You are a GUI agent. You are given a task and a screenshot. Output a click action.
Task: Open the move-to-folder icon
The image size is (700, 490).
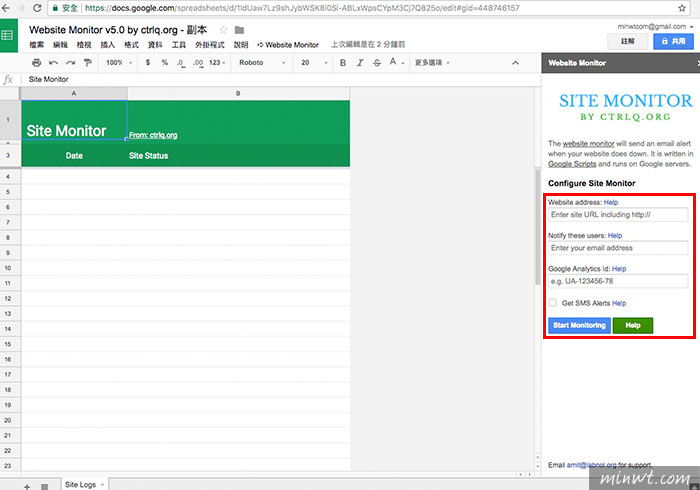(239, 30)
